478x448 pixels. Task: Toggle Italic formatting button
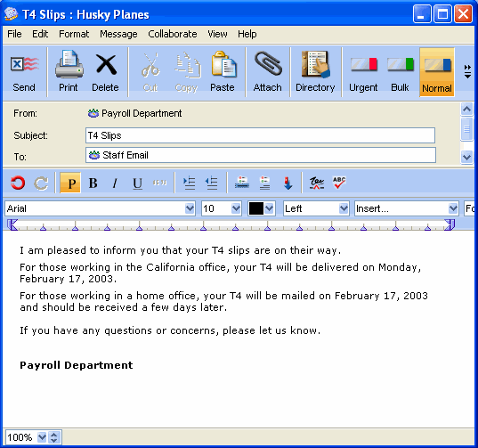115,183
